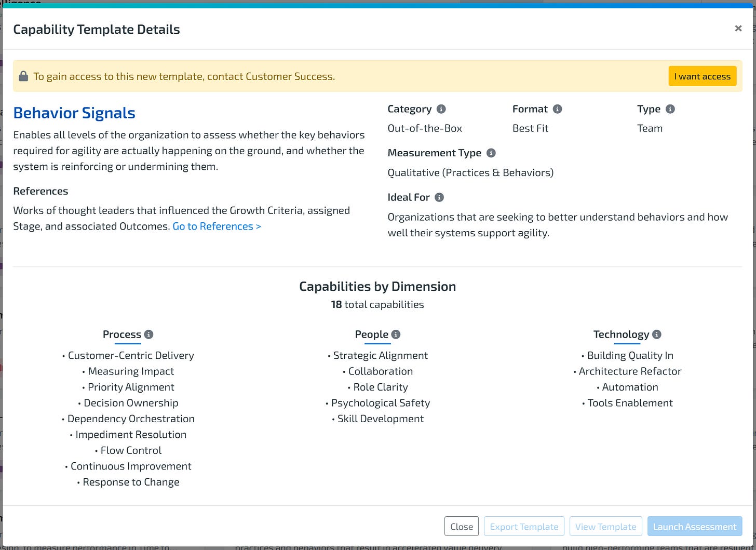Open the Go to References link
The width and height of the screenshot is (756, 550).
pos(217,226)
